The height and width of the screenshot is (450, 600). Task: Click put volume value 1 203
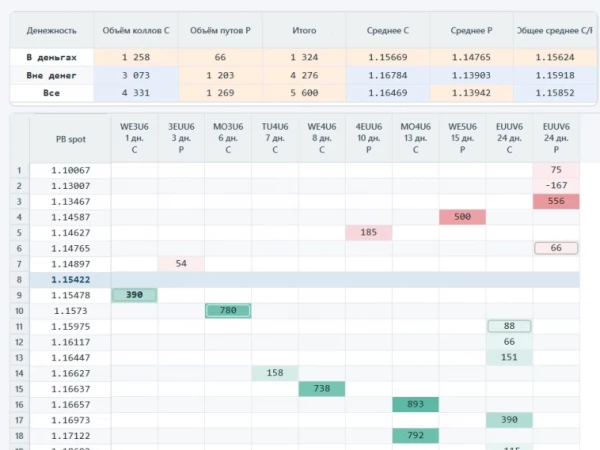pos(220,75)
